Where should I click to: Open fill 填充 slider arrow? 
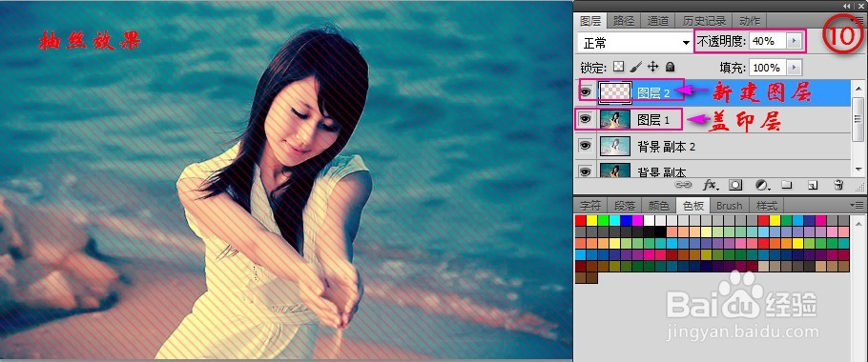[794, 68]
